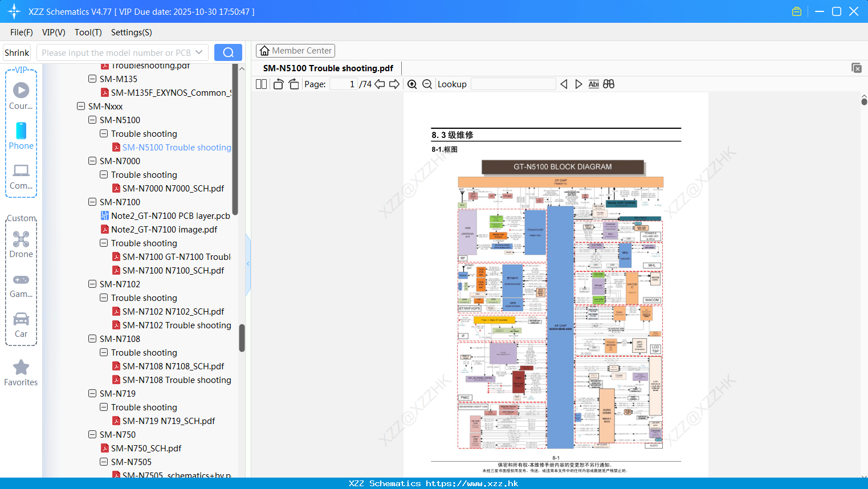868x489 pixels.
Task: Collapse the file tree panel handle
Action: point(248,264)
